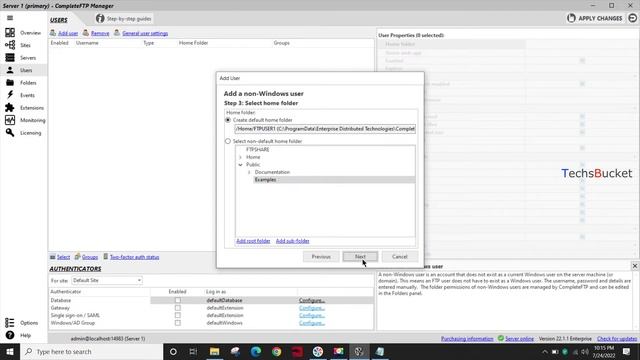Open the Monitoring section
640x360 pixels.
coord(25,120)
